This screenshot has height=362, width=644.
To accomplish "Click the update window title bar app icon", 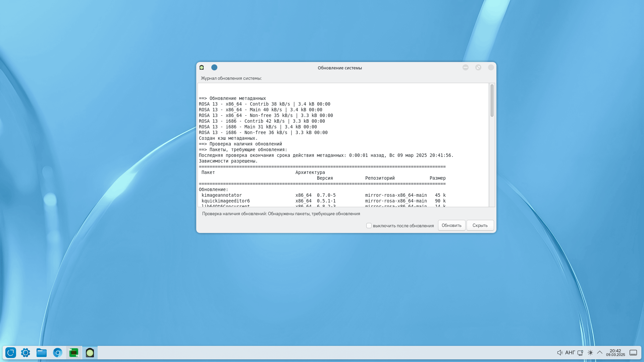I will click(x=202, y=68).
